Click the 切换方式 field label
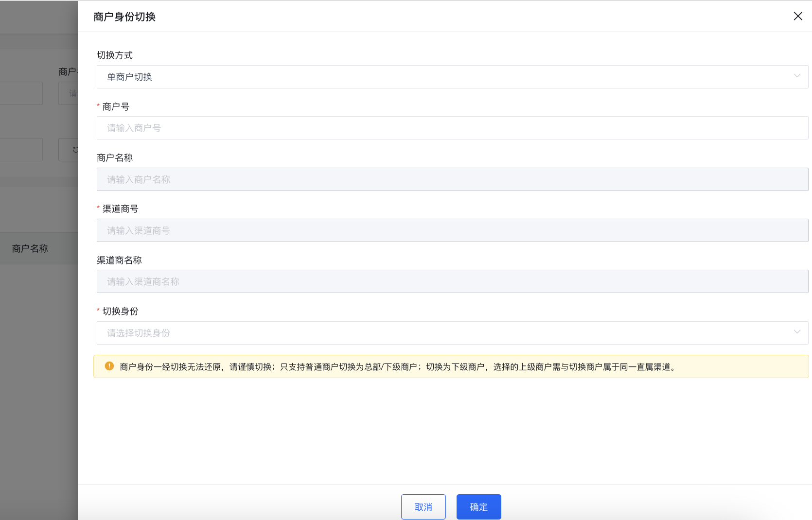The height and width of the screenshot is (520, 812). [115, 55]
